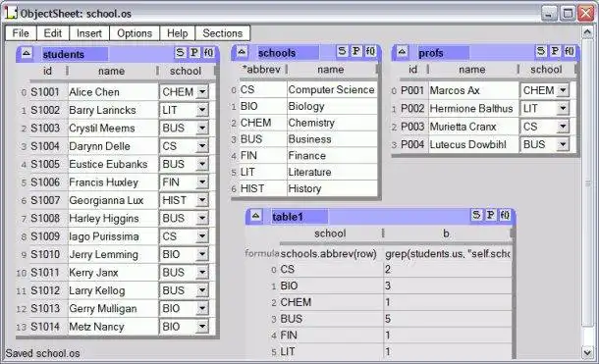Select the cell 'Crystil Meems'
This screenshot has width=599, height=364.
point(113,129)
